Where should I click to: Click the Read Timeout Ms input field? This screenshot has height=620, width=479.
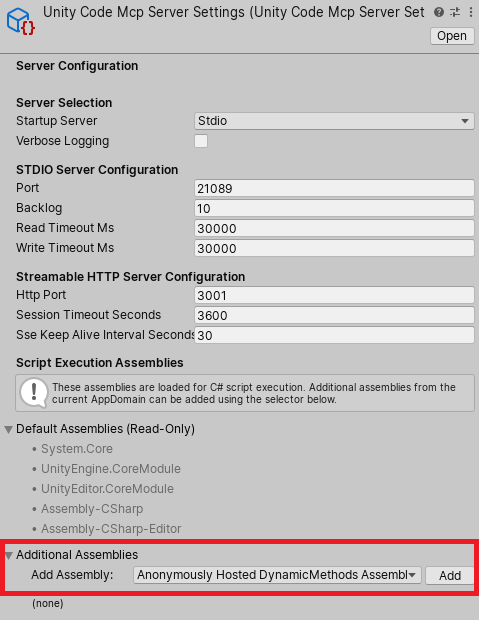point(334,229)
